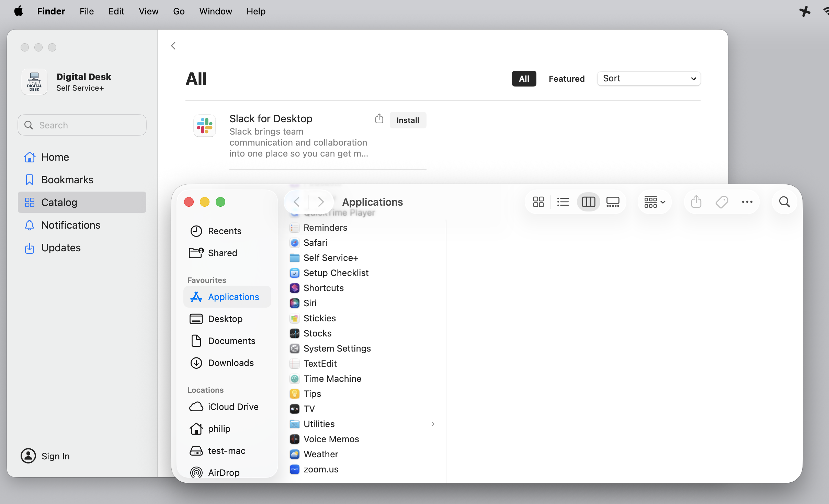Open Downloads in Finder sidebar
Screen dimensions: 829x504
227,363
